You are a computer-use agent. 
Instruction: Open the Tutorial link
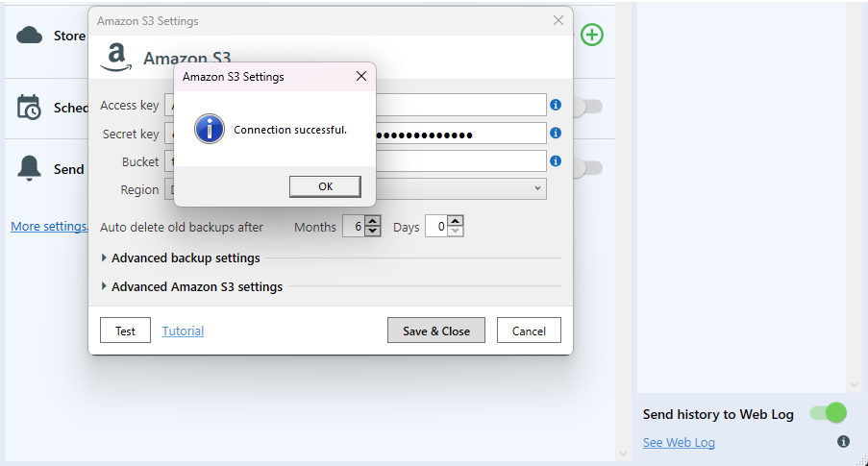(183, 331)
